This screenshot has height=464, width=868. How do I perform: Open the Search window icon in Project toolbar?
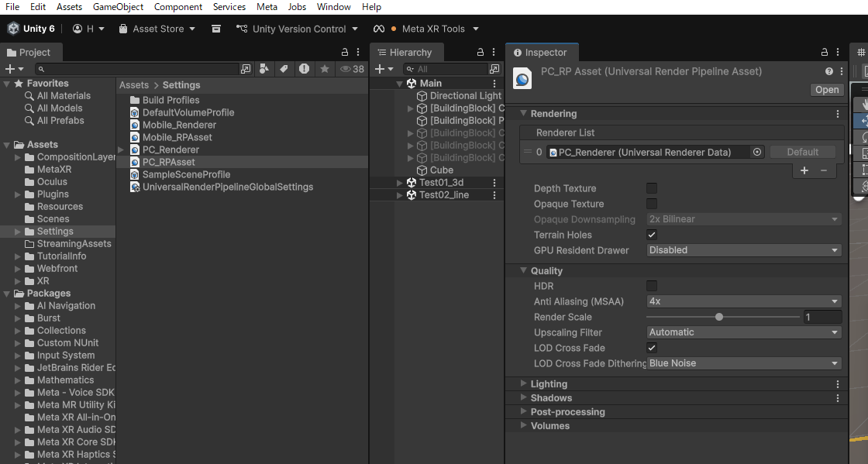point(246,69)
